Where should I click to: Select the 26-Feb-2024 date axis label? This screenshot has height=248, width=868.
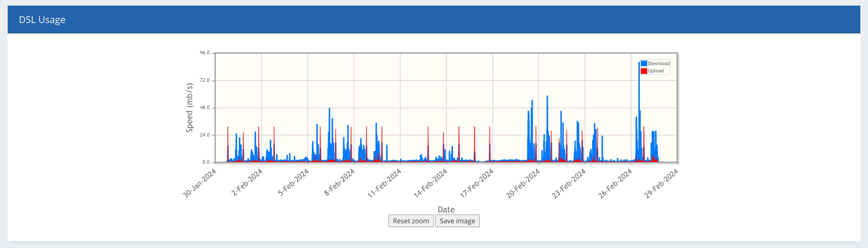pos(615,183)
